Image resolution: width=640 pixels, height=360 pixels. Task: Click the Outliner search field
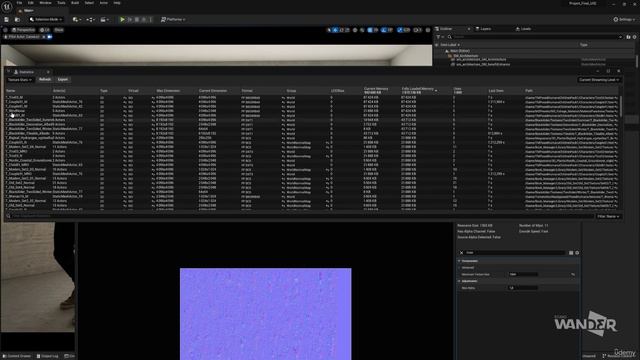(535, 37)
